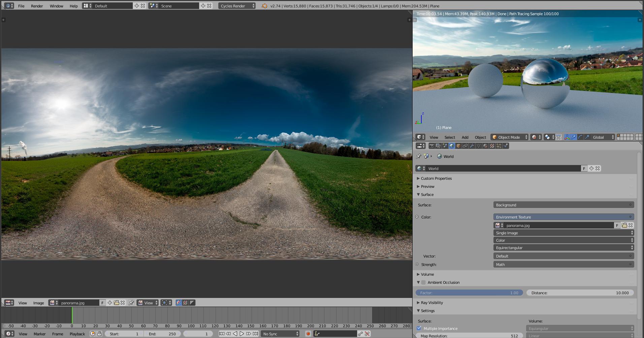Enable the Ambient Occlusion checkbox
The image size is (644, 338).
tap(423, 282)
